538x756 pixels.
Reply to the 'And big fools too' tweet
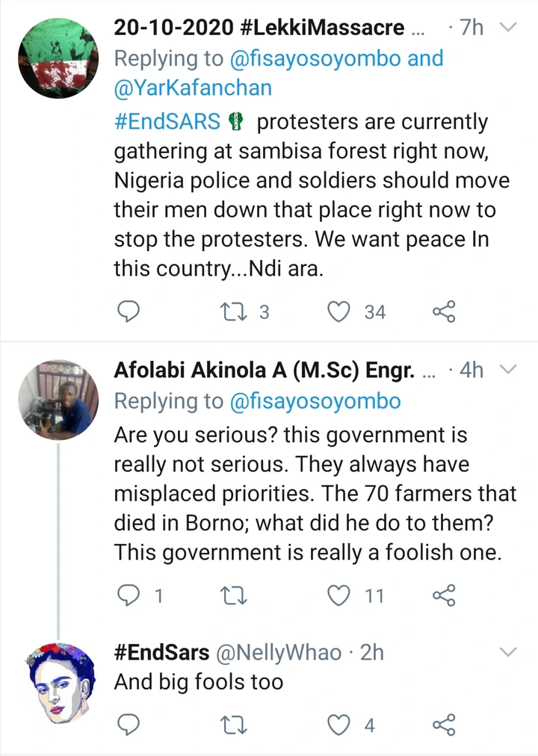[x=129, y=724]
